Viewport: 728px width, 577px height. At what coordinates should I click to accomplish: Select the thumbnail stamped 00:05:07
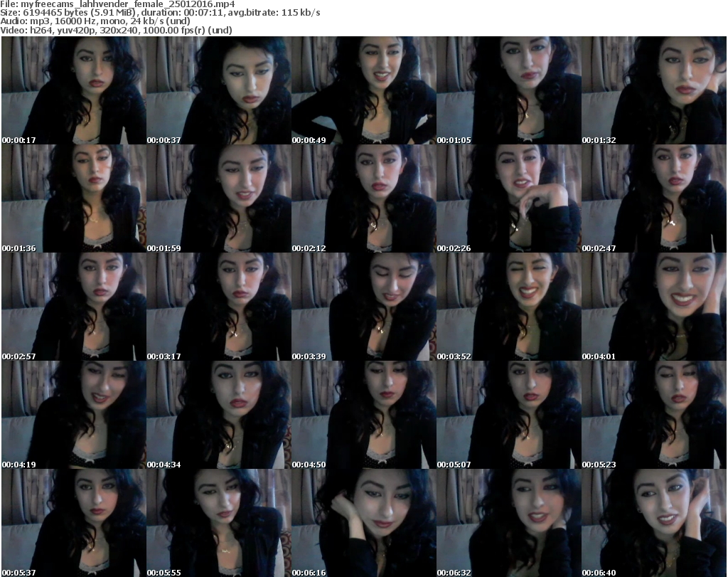tap(509, 415)
